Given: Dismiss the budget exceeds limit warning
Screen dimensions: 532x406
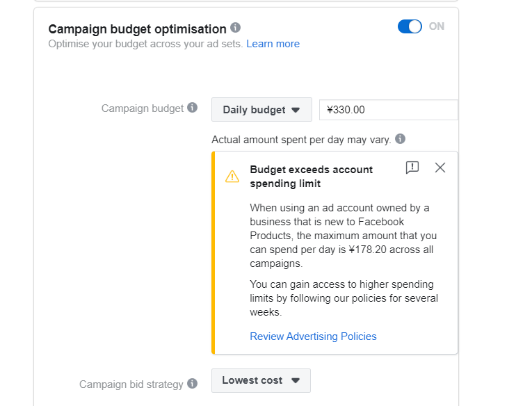Looking at the screenshot, I should point(440,168).
